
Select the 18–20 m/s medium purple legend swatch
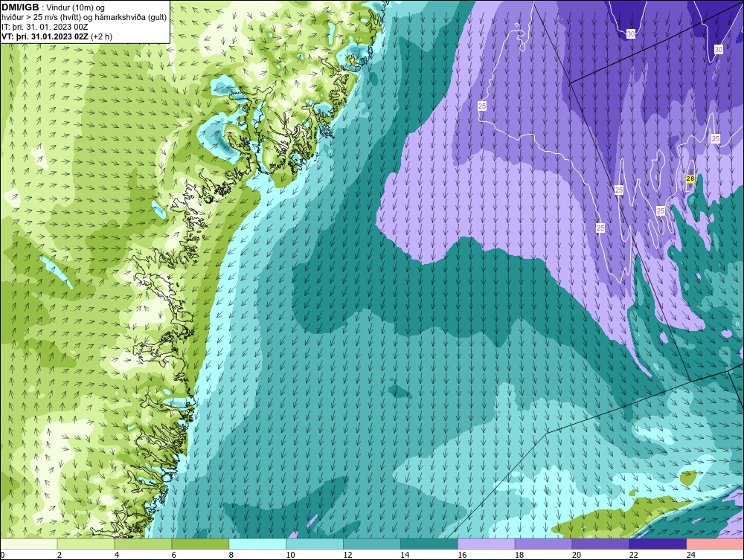point(543,544)
